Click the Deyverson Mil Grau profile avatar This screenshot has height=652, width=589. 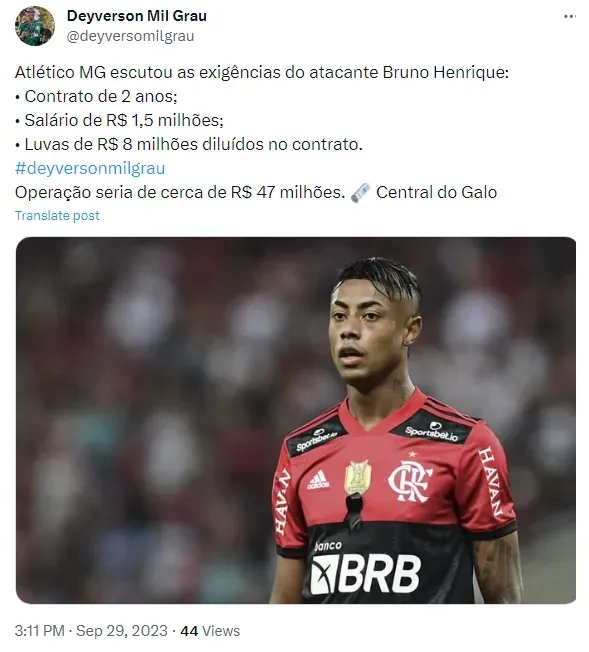click(x=35, y=26)
